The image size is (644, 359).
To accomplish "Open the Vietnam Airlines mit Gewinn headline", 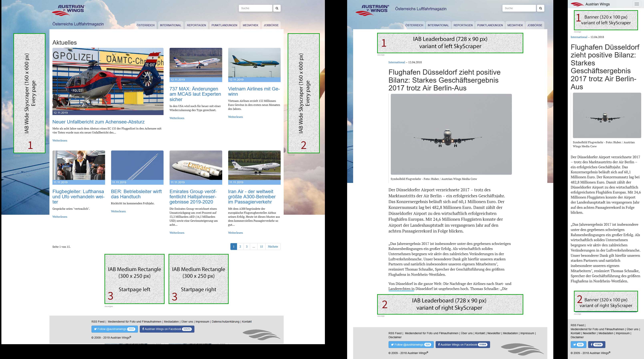I will coord(254,91).
